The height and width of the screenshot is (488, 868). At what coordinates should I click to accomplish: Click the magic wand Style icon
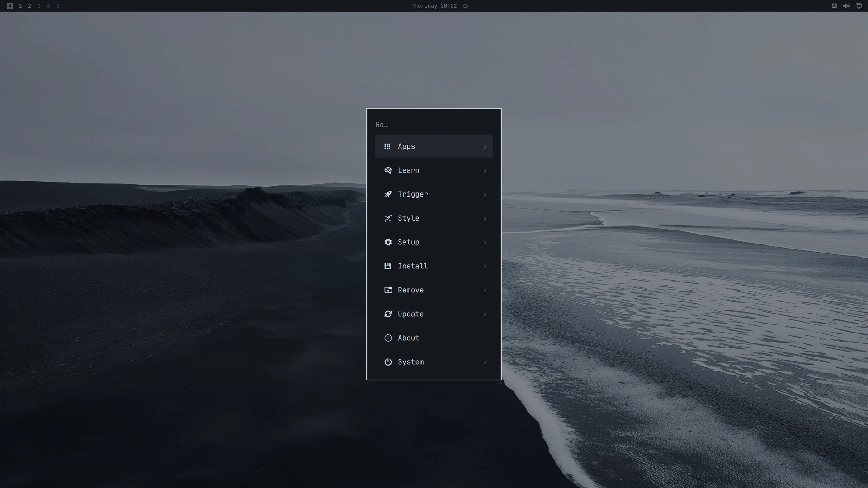(x=388, y=218)
